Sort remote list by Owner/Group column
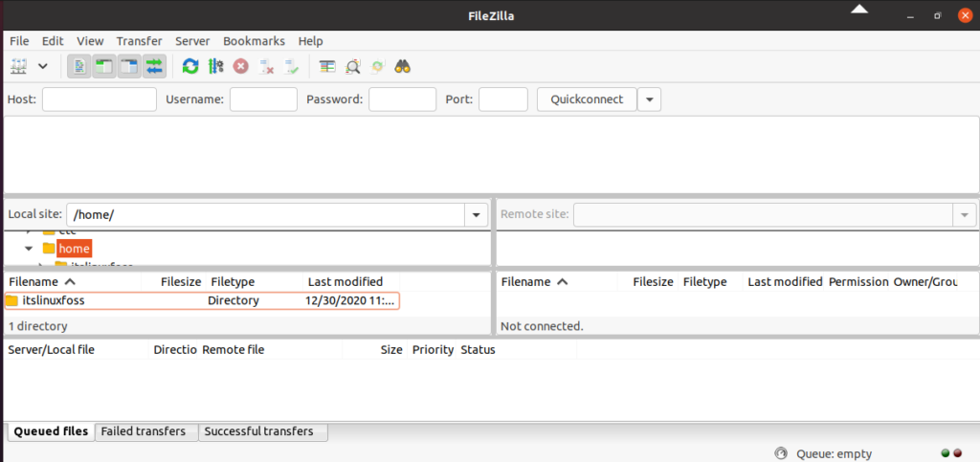The height and width of the screenshot is (462, 980). click(x=925, y=281)
